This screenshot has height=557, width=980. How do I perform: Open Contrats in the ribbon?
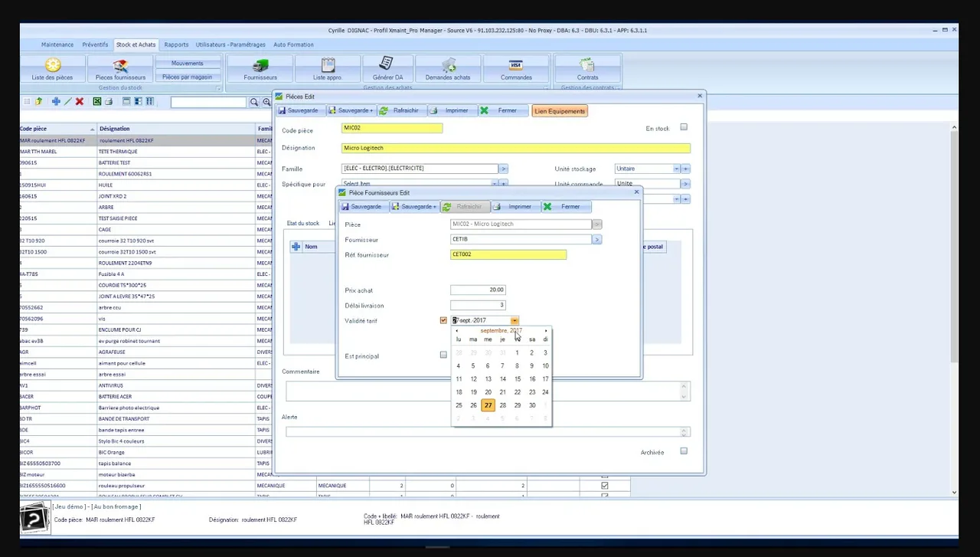click(587, 69)
